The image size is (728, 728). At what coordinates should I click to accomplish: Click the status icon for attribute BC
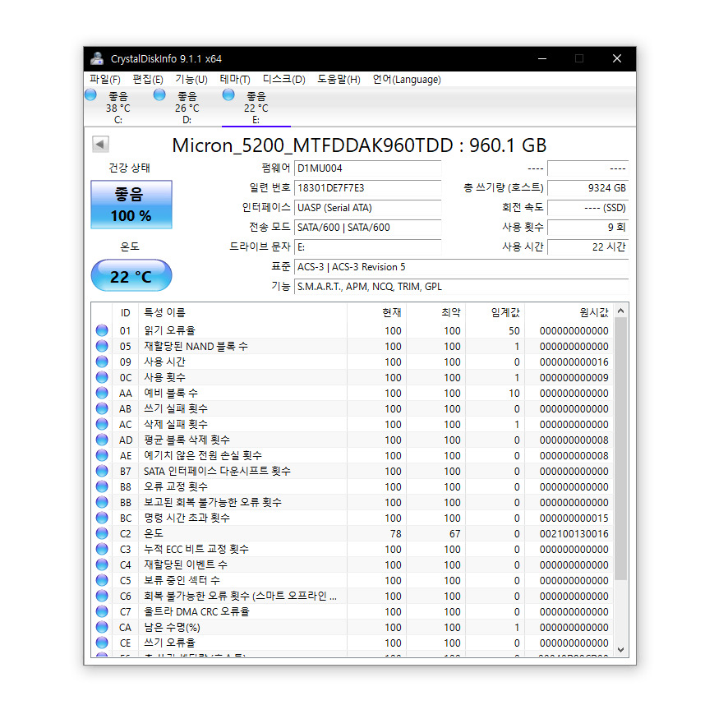[x=102, y=518]
